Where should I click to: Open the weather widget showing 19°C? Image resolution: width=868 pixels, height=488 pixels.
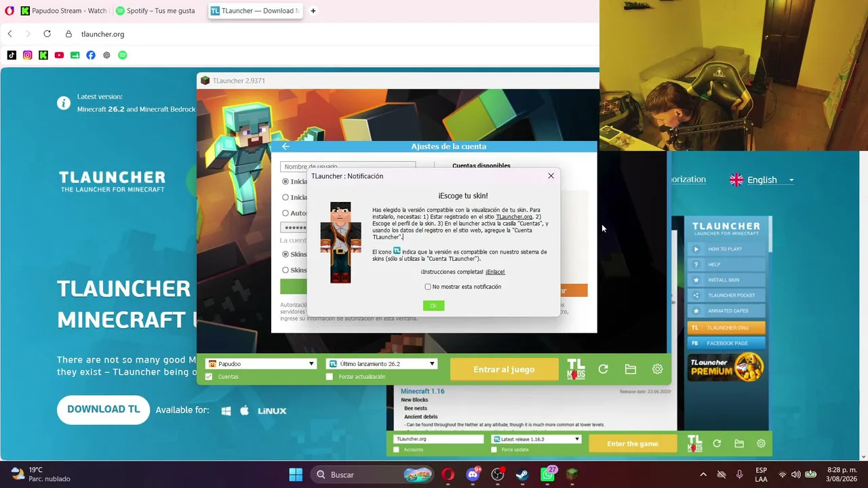click(x=41, y=474)
